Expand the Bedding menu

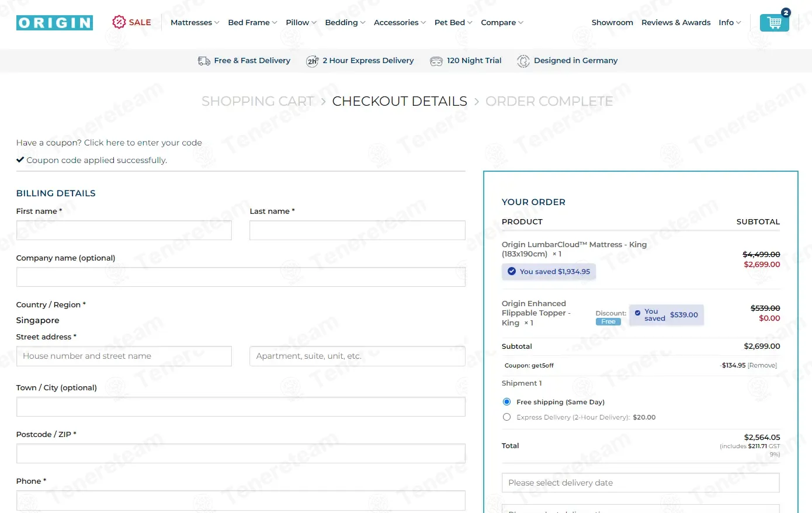click(x=345, y=23)
